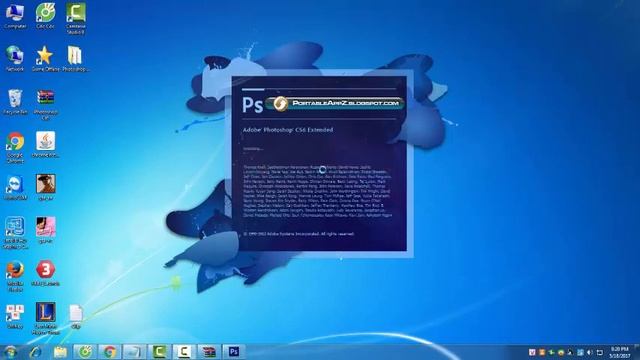Image resolution: width=640 pixels, height=360 pixels.
Task: Launch Internet Explorer from the taskbar
Action: pos(36,352)
